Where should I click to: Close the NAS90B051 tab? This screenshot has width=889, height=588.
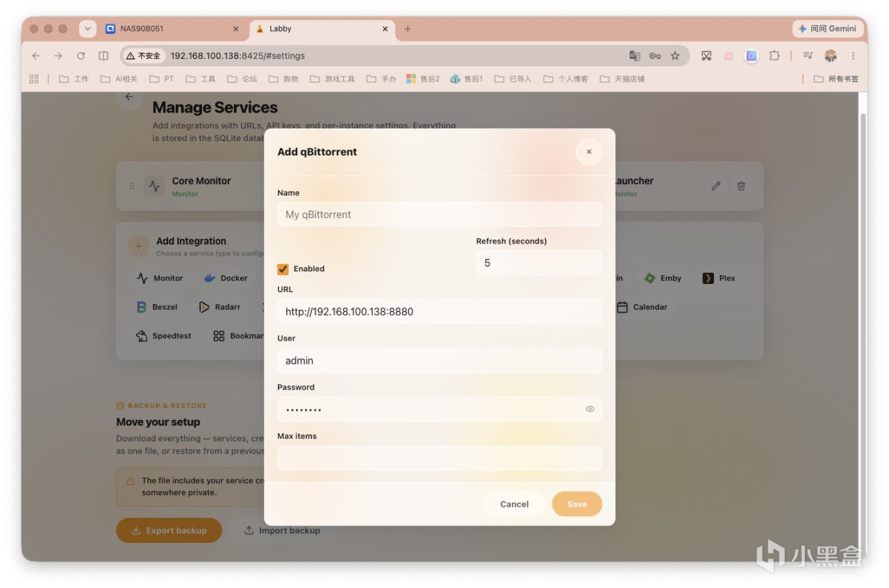click(235, 28)
